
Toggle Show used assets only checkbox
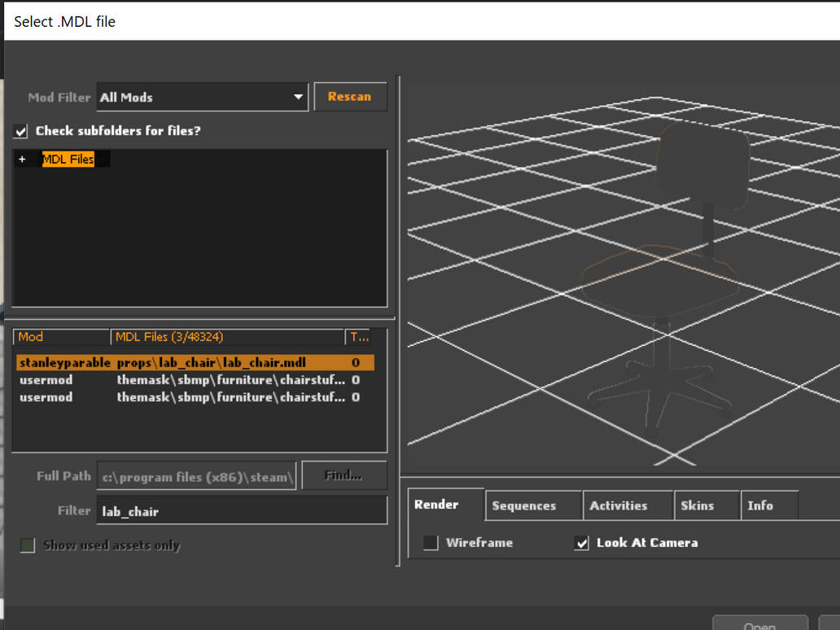pos(28,545)
